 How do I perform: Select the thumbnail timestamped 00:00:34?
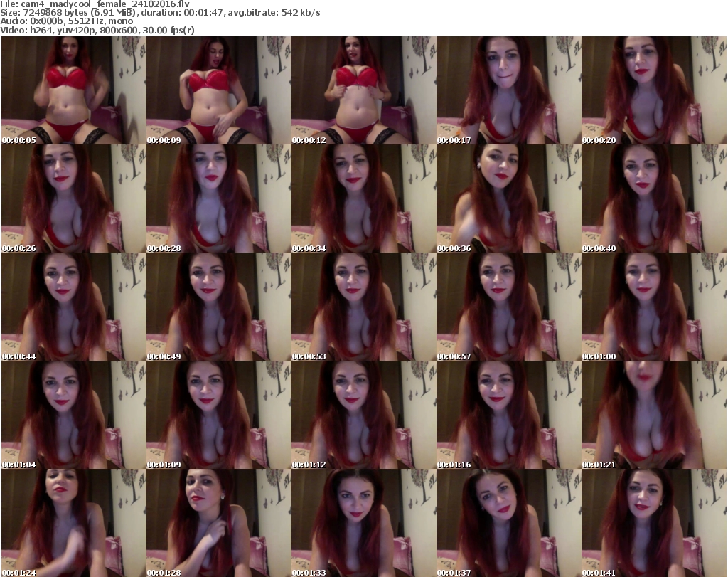(363, 198)
